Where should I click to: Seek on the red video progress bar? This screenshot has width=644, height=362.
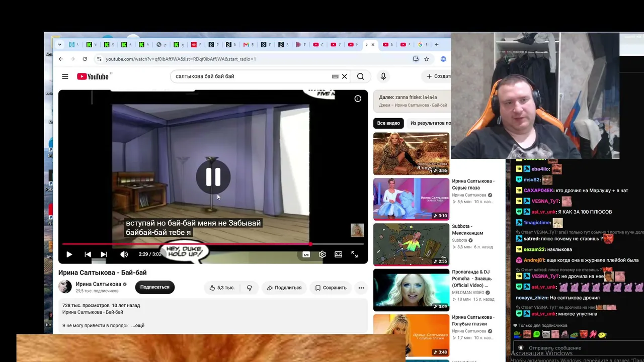coord(213,244)
